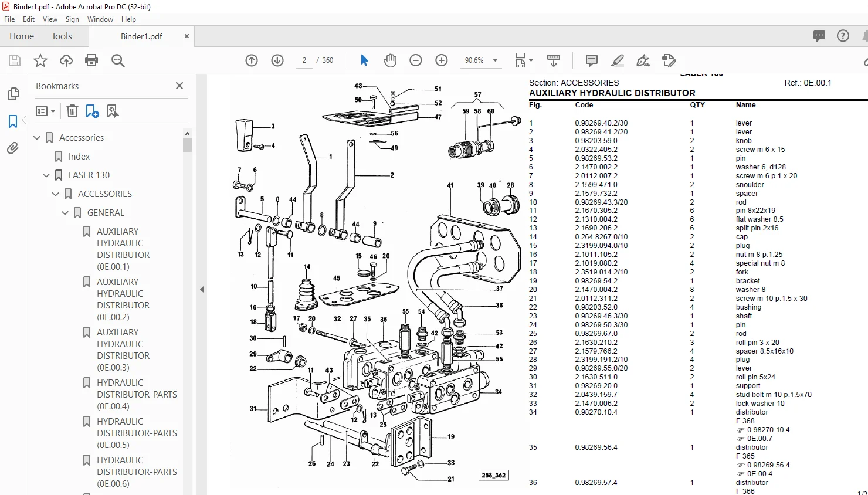Click the scrolling mode toolbar icon
The height and width of the screenshot is (495, 868).
click(553, 60)
